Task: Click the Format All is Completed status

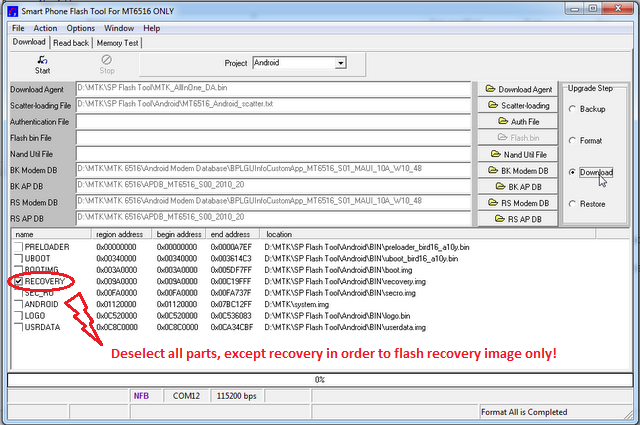Action: (524, 412)
